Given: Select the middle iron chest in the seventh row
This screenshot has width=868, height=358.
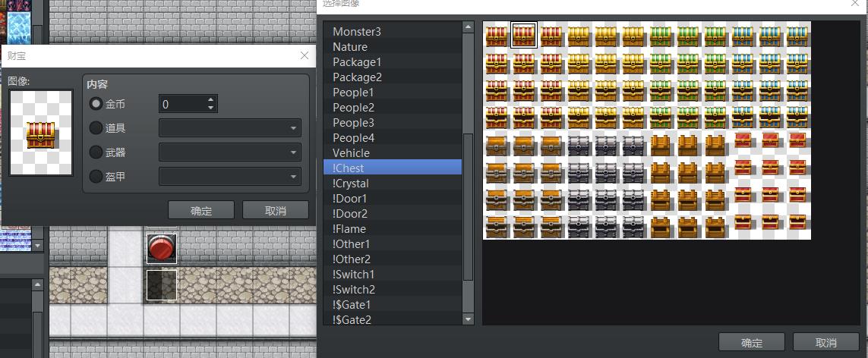Looking at the screenshot, I should click(606, 199).
